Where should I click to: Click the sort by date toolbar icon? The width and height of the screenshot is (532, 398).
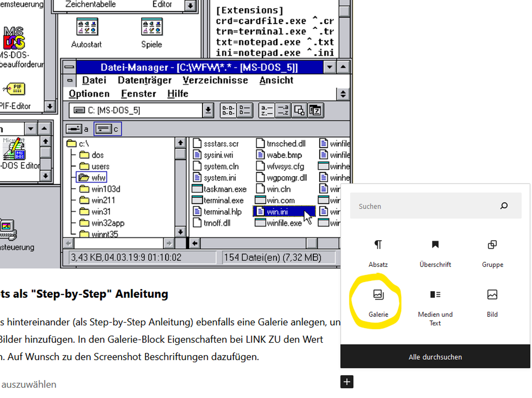316,110
